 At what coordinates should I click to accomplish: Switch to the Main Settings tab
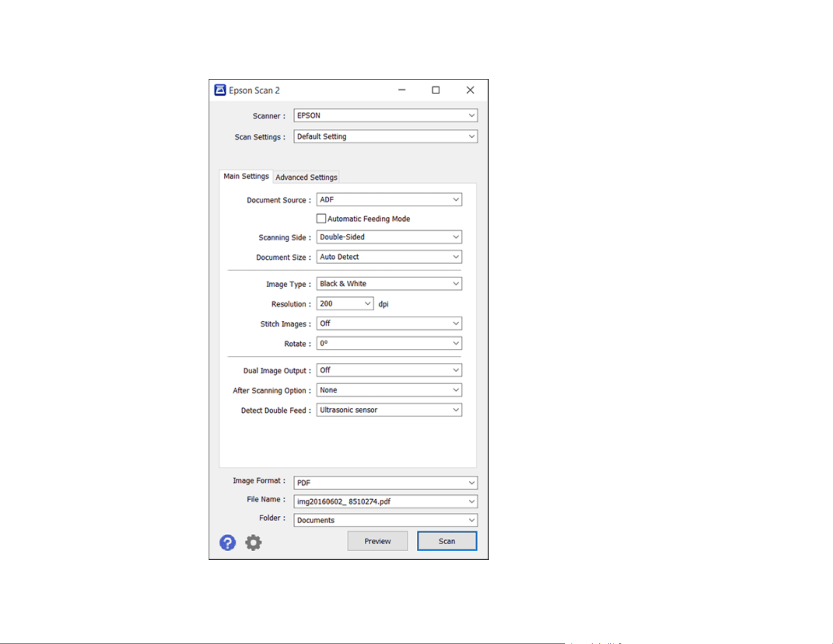point(246,176)
